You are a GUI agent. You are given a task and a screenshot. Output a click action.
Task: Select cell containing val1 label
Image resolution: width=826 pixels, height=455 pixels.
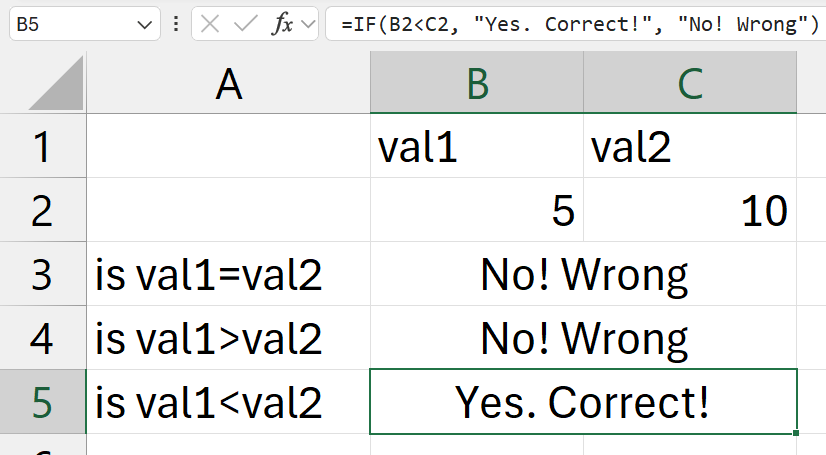477,147
